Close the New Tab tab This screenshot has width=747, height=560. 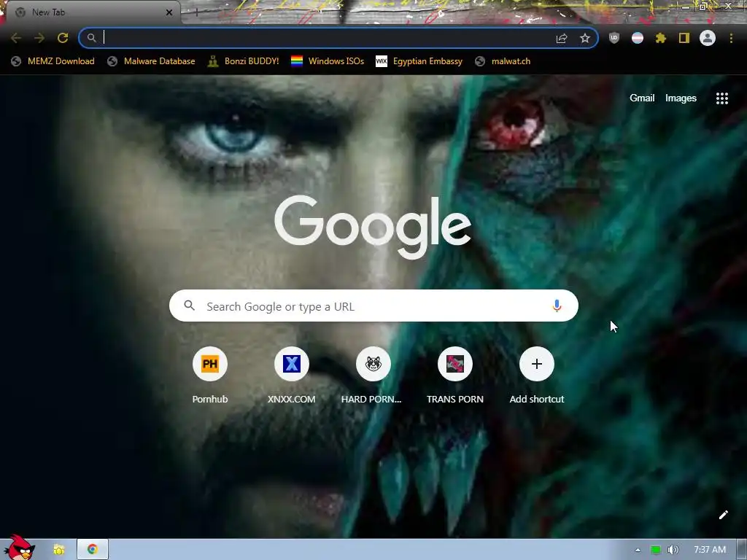pos(169,12)
